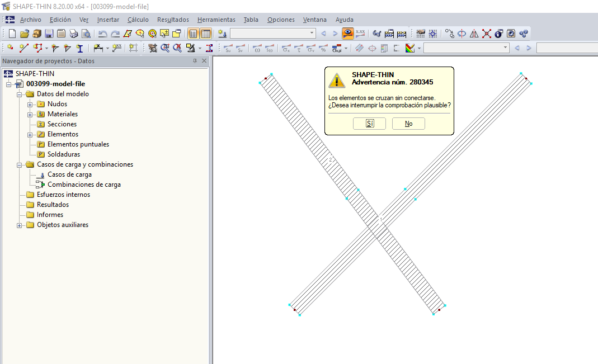Open the Edición menu
Screen dimensions: 598x364
[60, 20]
